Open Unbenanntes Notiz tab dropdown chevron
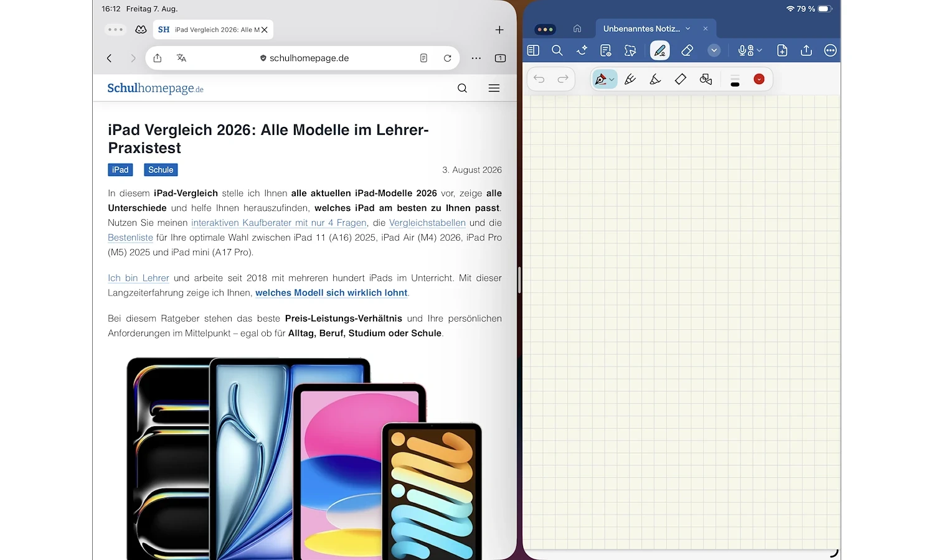Screen dimensions: 934x560 coord(688,29)
